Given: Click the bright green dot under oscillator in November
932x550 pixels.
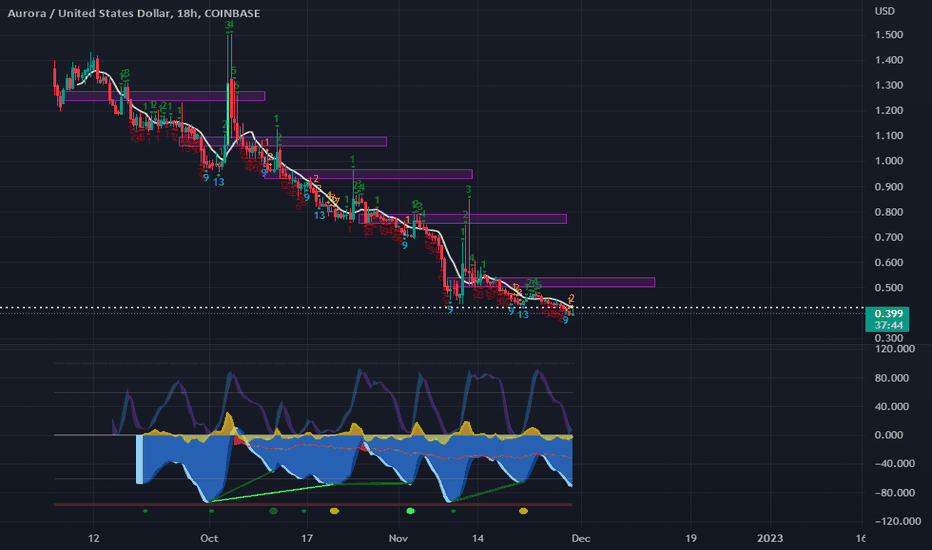Looking at the screenshot, I should [410, 511].
